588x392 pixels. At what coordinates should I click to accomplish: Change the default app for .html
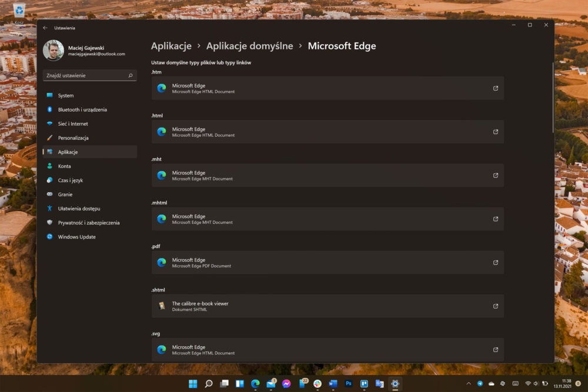click(x=328, y=132)
